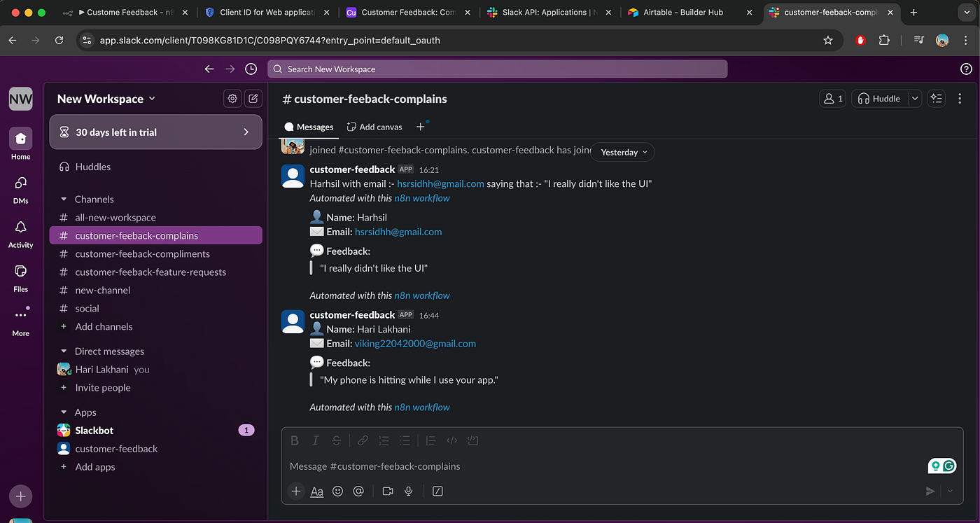This screenshot has width=980, height=523.
Task: Open the Add canvas tab
Action: click(x=374, y=127)
